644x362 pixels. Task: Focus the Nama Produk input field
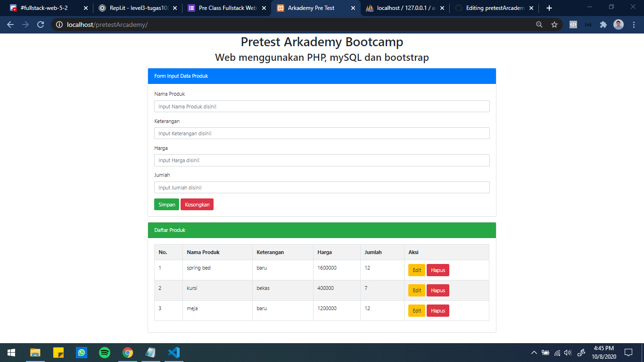tap(322, 107)
